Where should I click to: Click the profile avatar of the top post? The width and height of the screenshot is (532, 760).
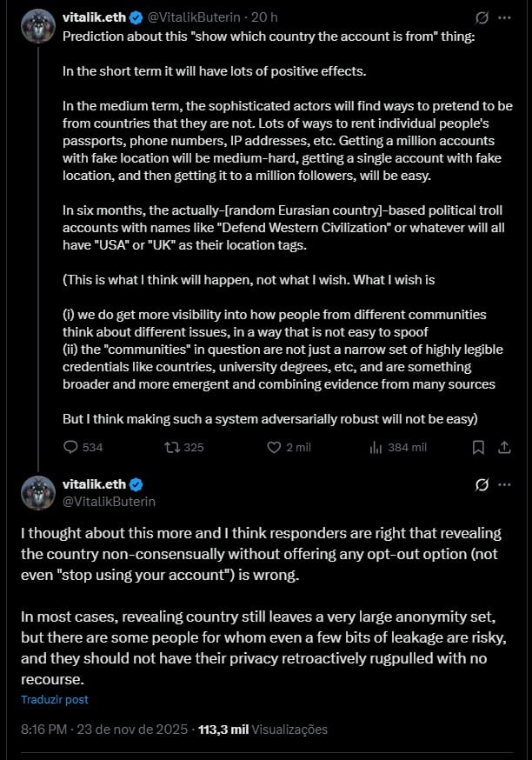click(38, 26)
